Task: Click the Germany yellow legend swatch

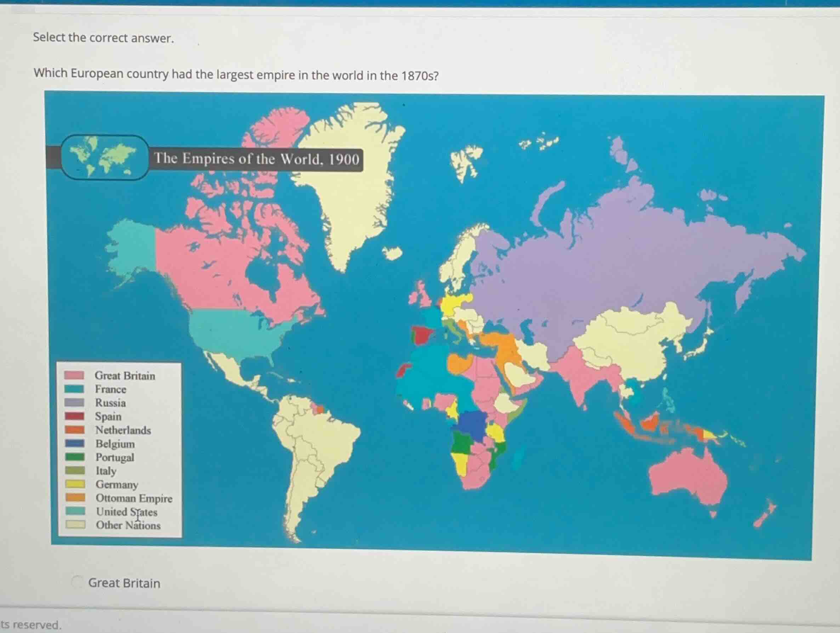Action: pyautogui.click(x=75, y=484)
